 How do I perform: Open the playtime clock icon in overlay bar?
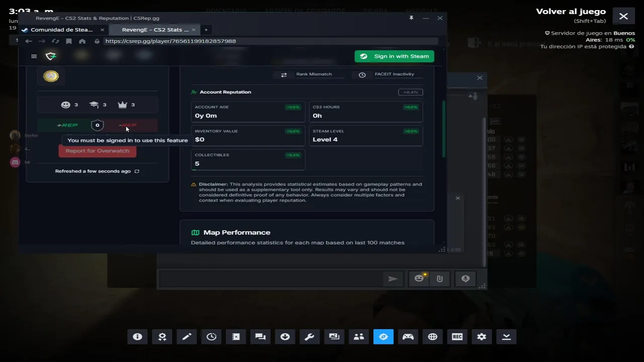point(211,337)
